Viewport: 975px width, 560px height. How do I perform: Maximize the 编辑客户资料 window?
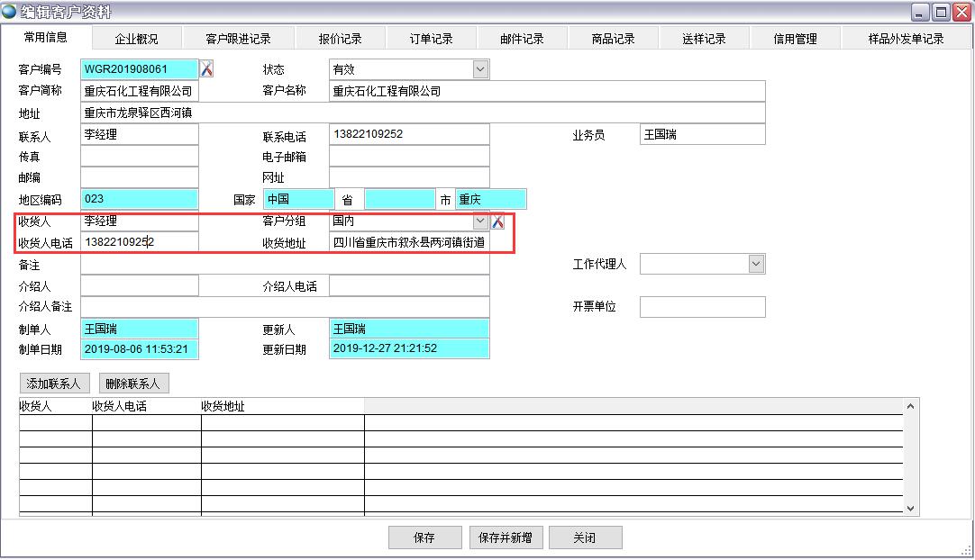tap(941, 12)
